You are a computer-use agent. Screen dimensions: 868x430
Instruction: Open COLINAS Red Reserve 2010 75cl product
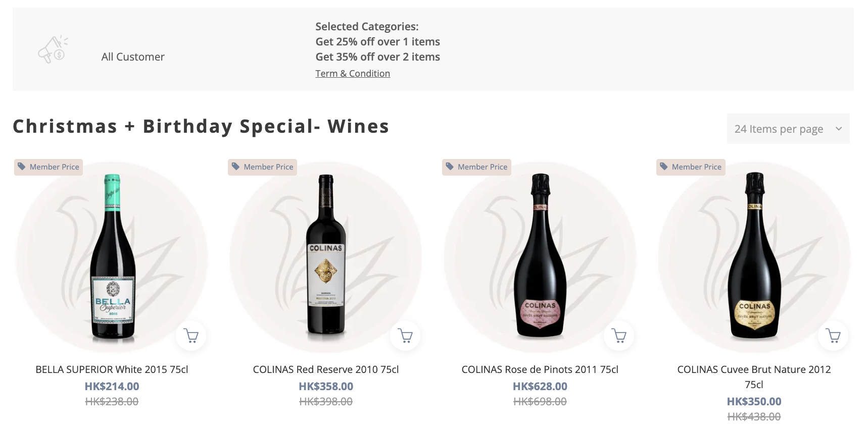[326, 369]
